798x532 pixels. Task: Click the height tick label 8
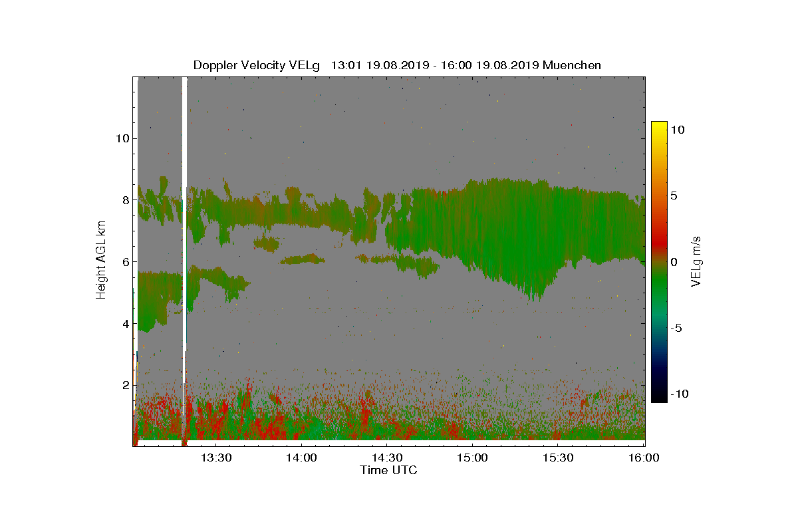126,200
